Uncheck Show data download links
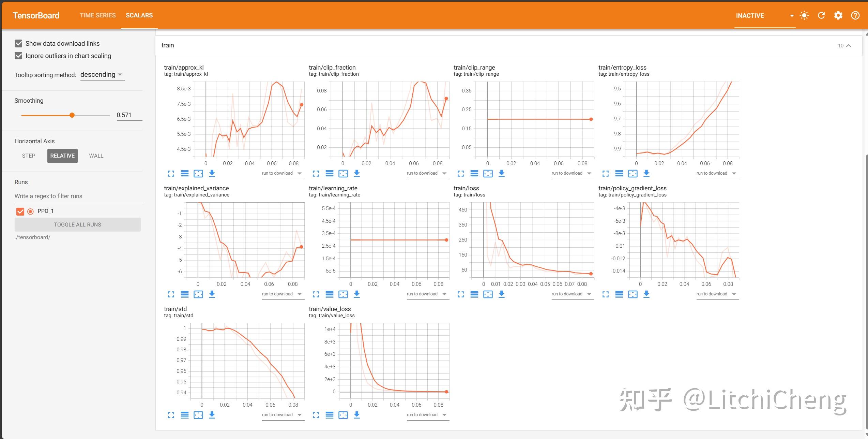Screen dimensions: 868x439 pos(18,43)
